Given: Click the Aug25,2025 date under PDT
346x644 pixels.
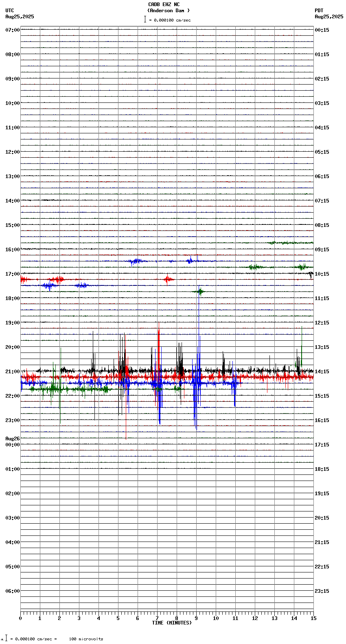Looking at the screenshot, I should (x=329, y=17).
